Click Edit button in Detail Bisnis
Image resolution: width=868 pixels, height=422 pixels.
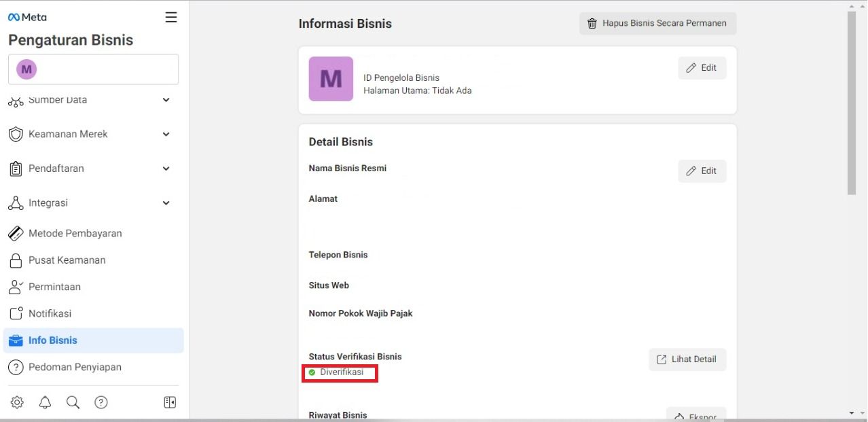click(702, 171)
